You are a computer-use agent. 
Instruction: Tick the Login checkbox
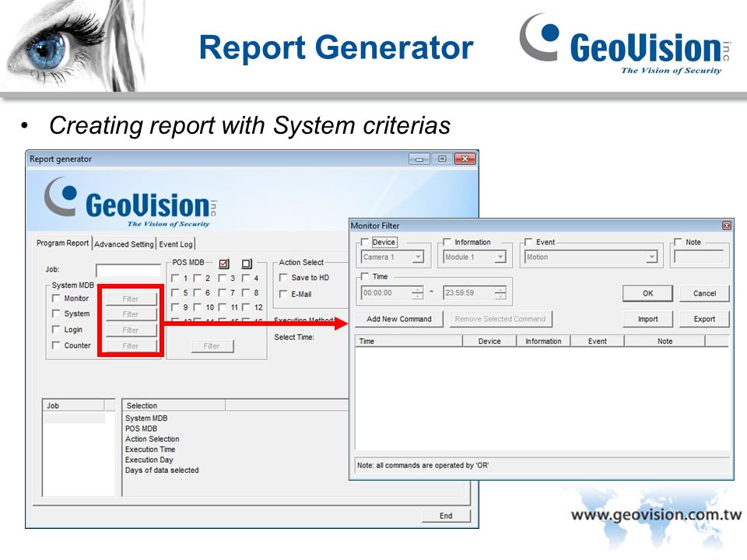point(56,330)
